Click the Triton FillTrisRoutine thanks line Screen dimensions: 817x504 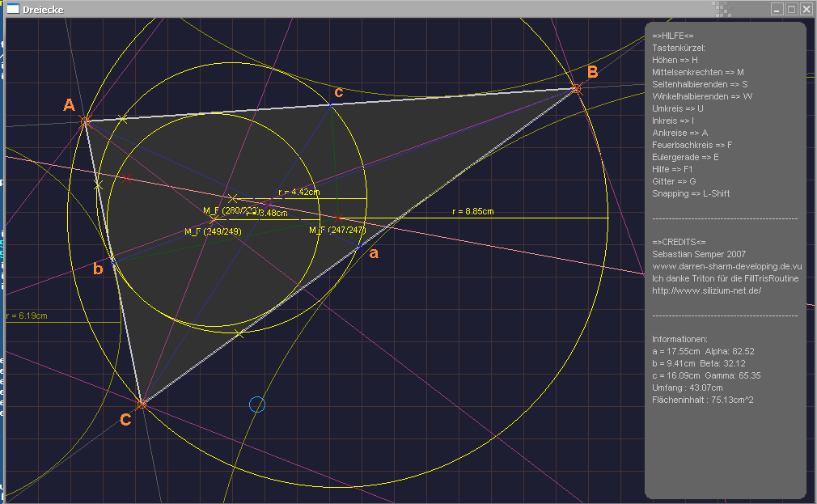coord(726,278)
